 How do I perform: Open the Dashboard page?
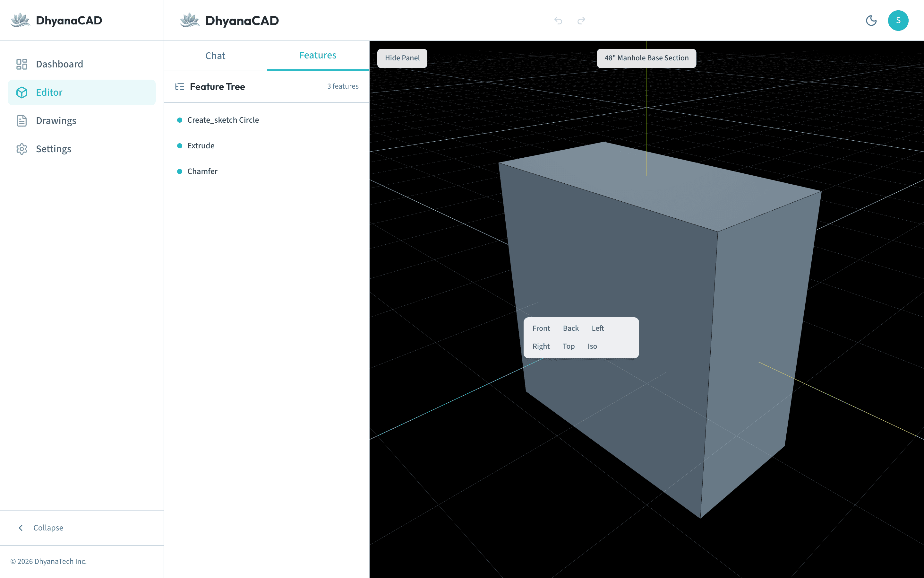tap(82, 64)
